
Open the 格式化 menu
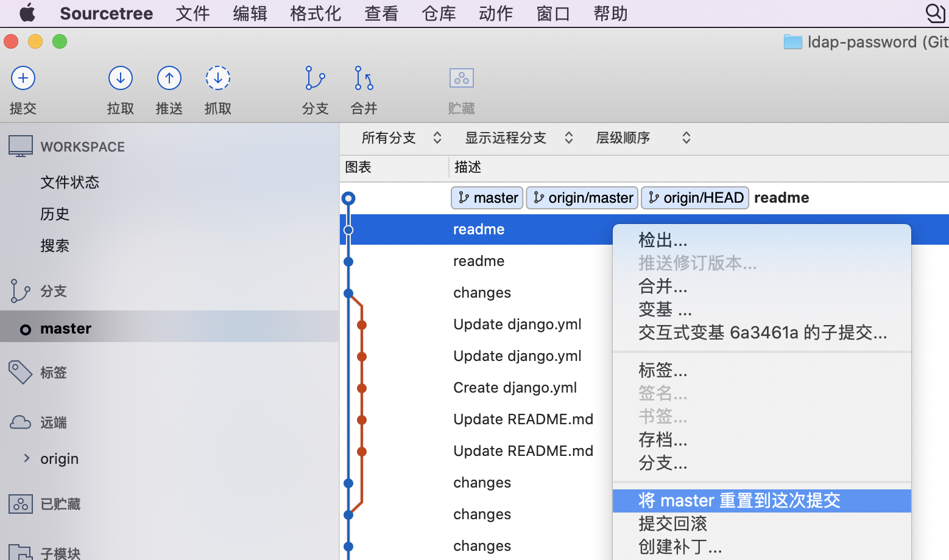[x=316, y=13]
